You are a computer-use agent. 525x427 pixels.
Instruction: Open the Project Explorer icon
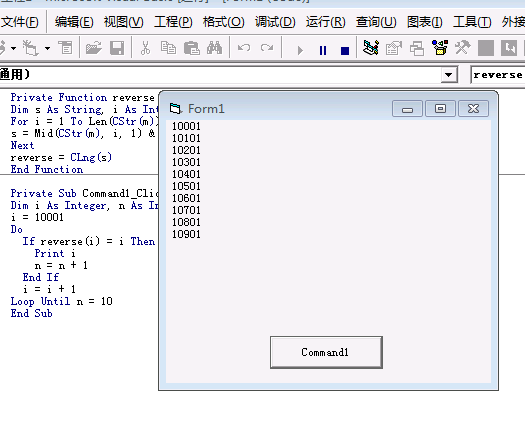371,48
